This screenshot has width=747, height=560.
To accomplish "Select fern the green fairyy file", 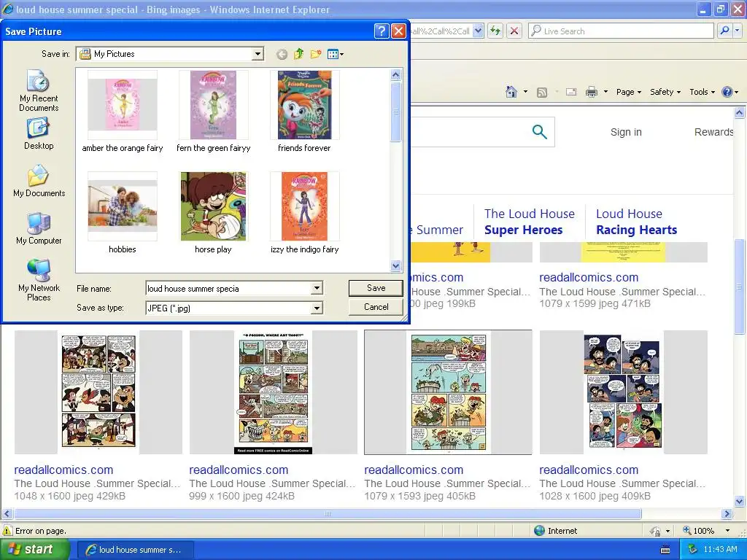I will 214,112.
